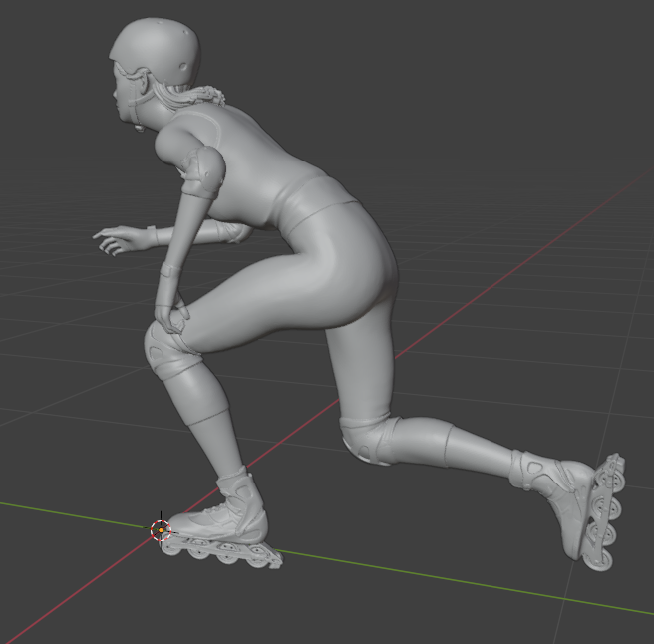This screenshot has width=654, height=644.
Task: Click the elbow pad on the skater's arm
Action: tap(203, 171)
